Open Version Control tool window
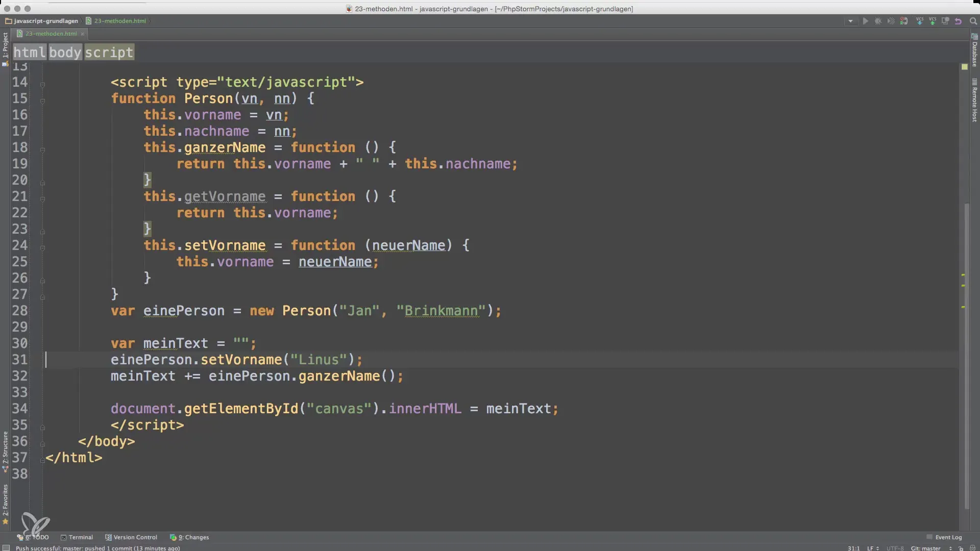Screen dimensions: 980x551 click(131, 537)
